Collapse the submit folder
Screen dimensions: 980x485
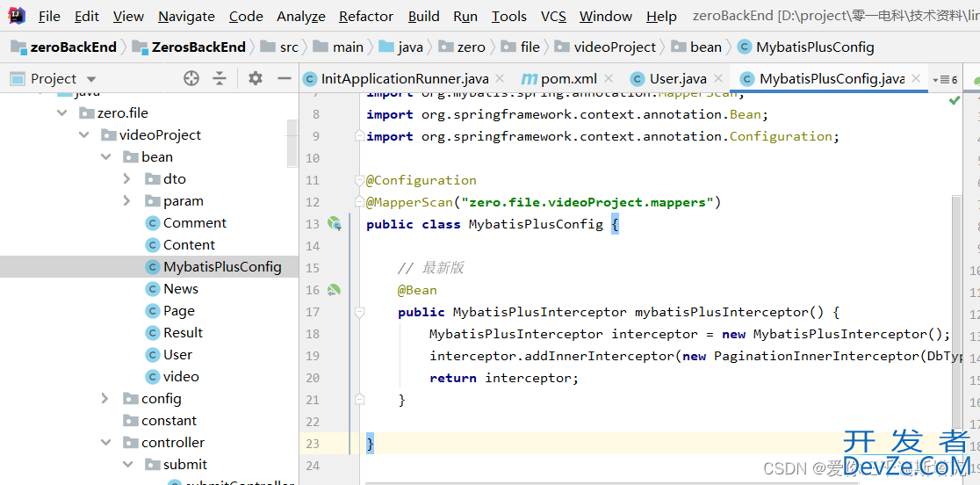127,465
